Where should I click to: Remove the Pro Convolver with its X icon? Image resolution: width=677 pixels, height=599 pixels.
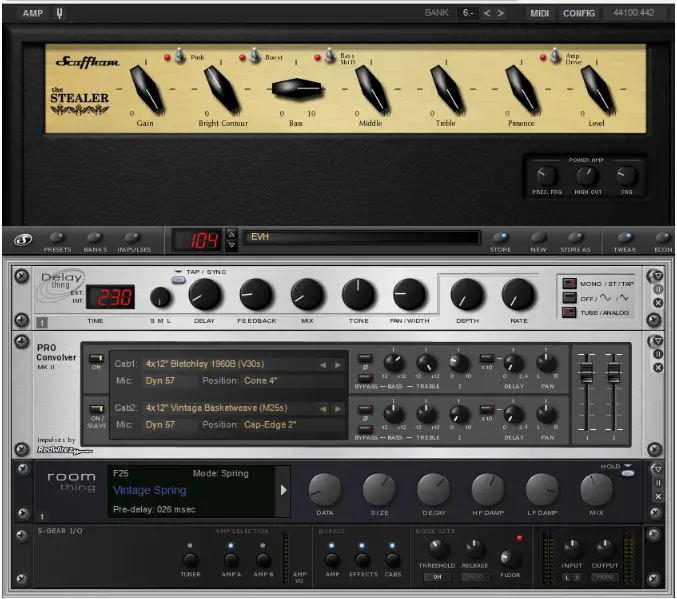coord(658,368)
